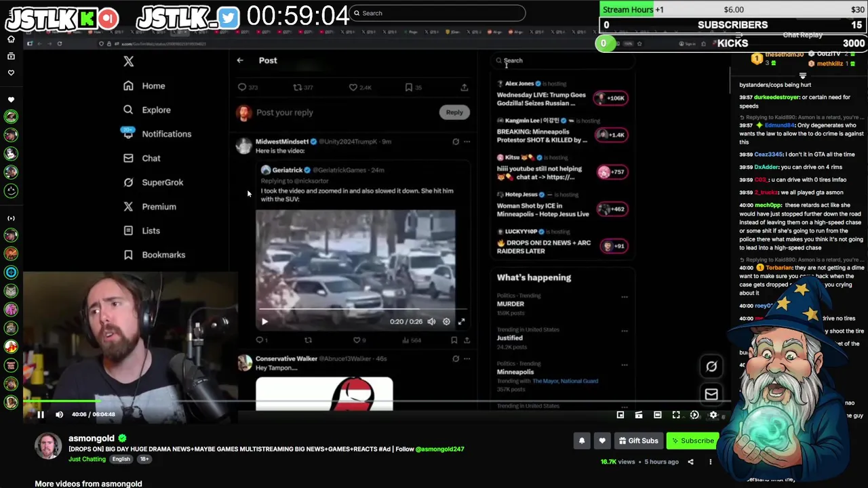Toggle channel notification bell
The image size is (868, 488).
[x=582, y=441]
